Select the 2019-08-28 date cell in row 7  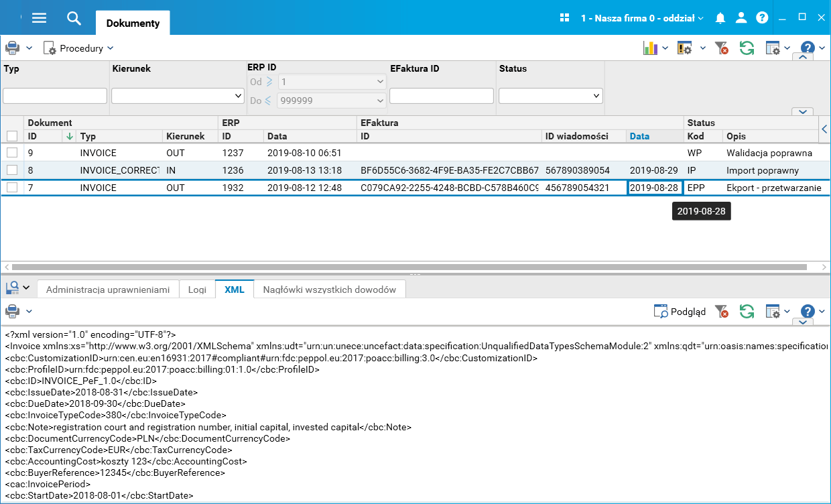click(654, 188)
